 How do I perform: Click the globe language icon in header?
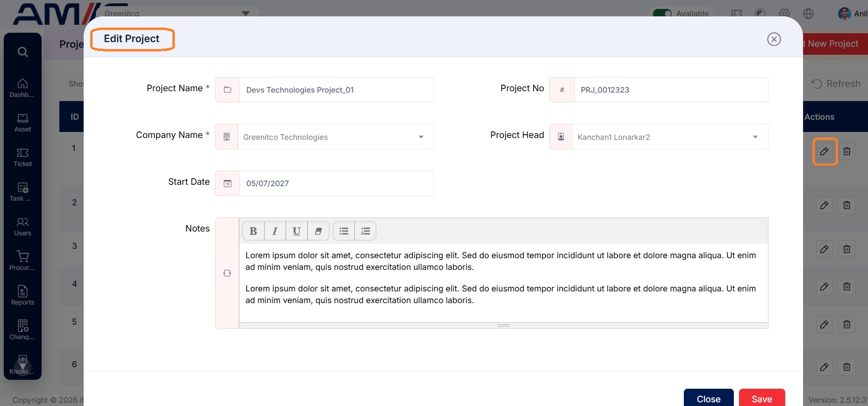coord(809,14)
